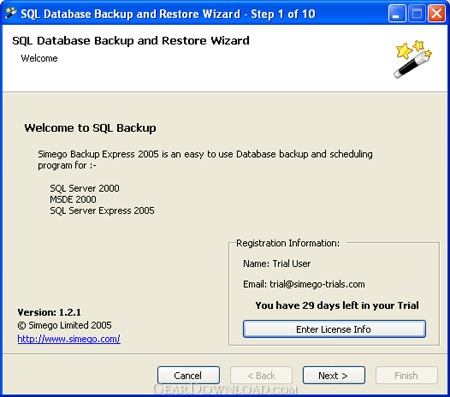Click the 'Welcome' subtitle in header

(39, 58)
